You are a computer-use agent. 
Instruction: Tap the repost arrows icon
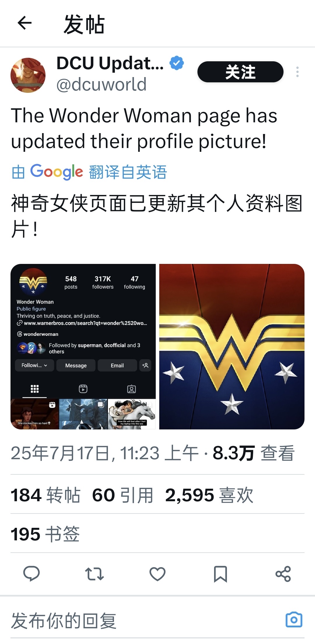click(x=94, y=574)
